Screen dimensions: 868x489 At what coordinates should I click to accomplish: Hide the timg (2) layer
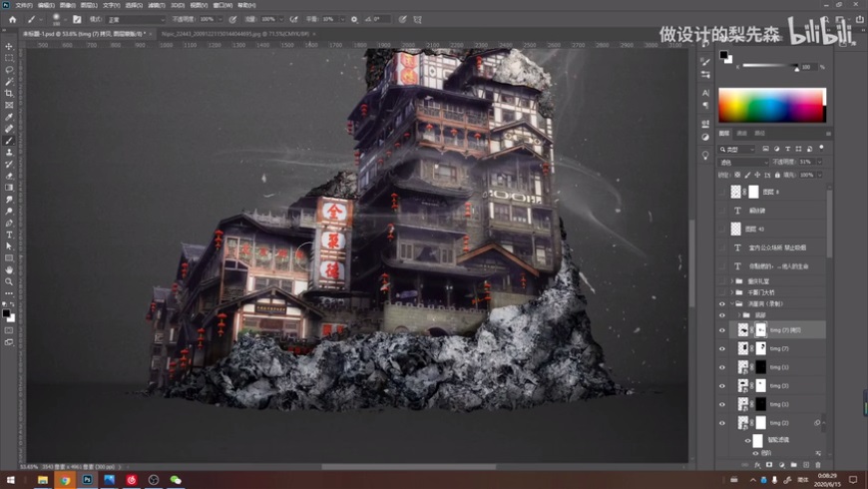click(722, 423)
